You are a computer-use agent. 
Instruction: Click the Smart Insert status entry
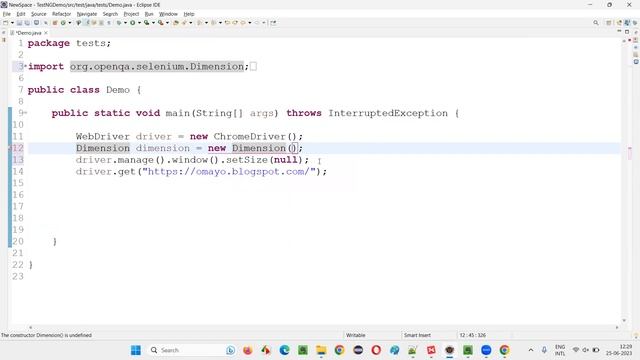pos(417,335)
